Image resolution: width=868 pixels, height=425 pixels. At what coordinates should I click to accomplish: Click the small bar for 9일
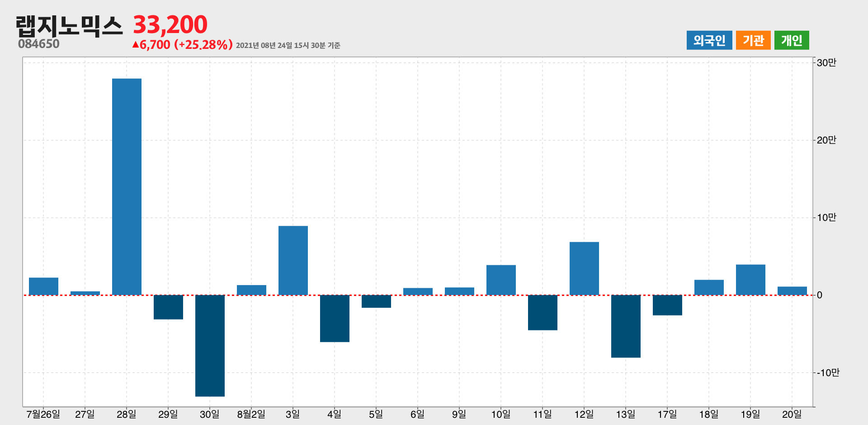pyautogui.click(x=459, y=291)
